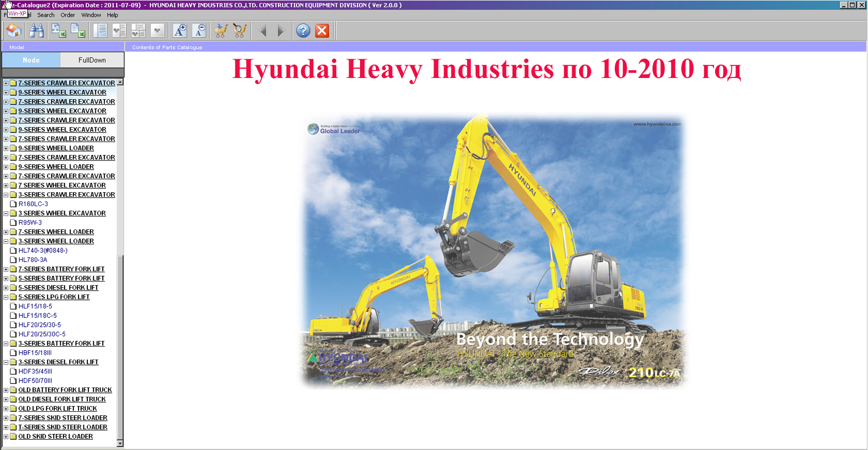Click the add-to-cart icon with blue arrow
This screenshot has width=868, height=450.
tap(220, 31)
